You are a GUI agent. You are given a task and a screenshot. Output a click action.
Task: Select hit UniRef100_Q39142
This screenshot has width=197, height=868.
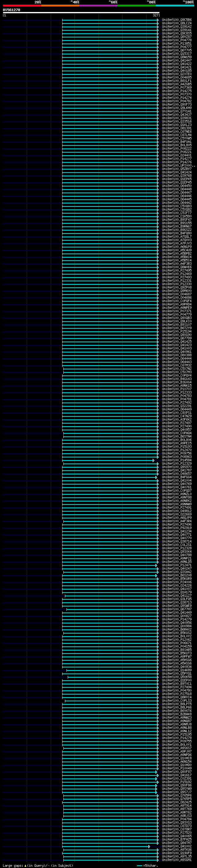[176, 26]
